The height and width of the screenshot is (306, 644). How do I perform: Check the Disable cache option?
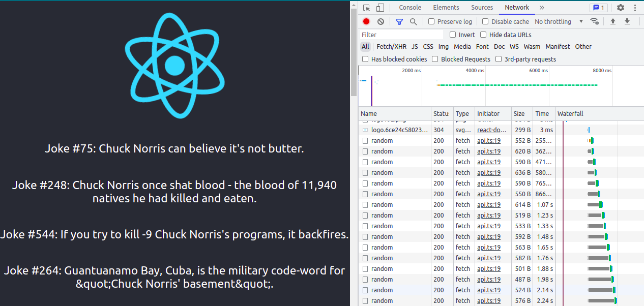click(x=485, y=21)
